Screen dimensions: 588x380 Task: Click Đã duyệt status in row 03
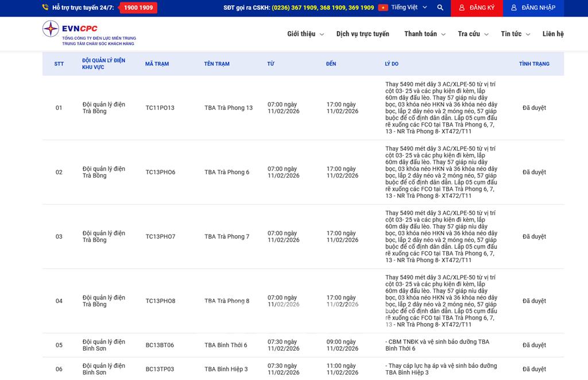[x=534, y=237]
